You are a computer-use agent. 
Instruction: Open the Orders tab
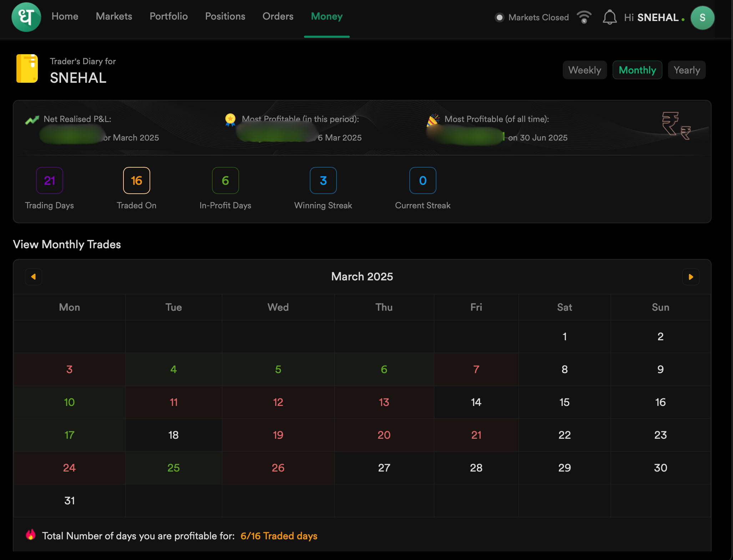point(278,16)
